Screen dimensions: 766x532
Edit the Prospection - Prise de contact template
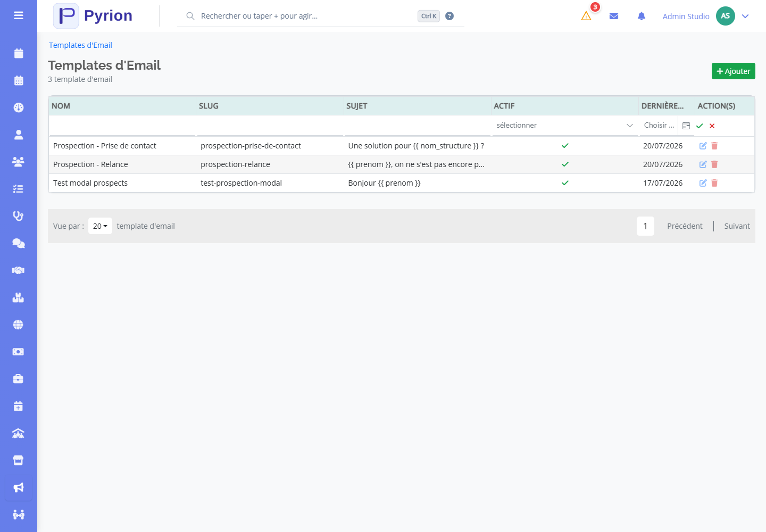pyautogui.click(x=703, y=146)
